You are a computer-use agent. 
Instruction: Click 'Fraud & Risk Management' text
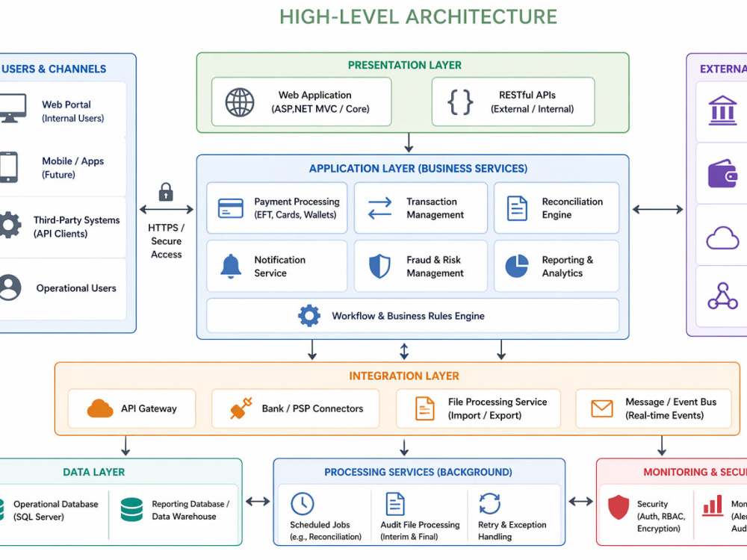tap(435, 267)
